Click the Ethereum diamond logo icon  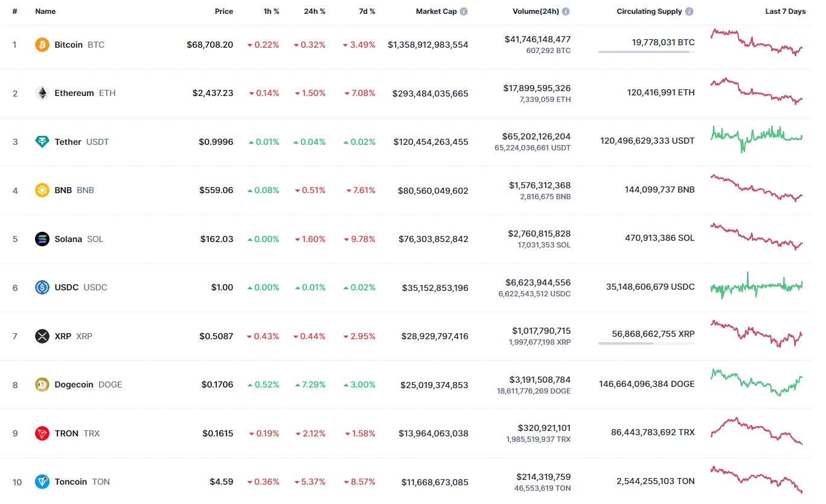tap(42, 93)
